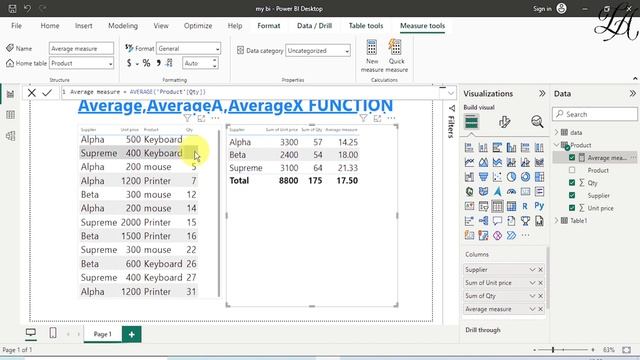Expand Table1 in Data pane
This screenshot has width=640, height=360.
click(x=556, y=220)
